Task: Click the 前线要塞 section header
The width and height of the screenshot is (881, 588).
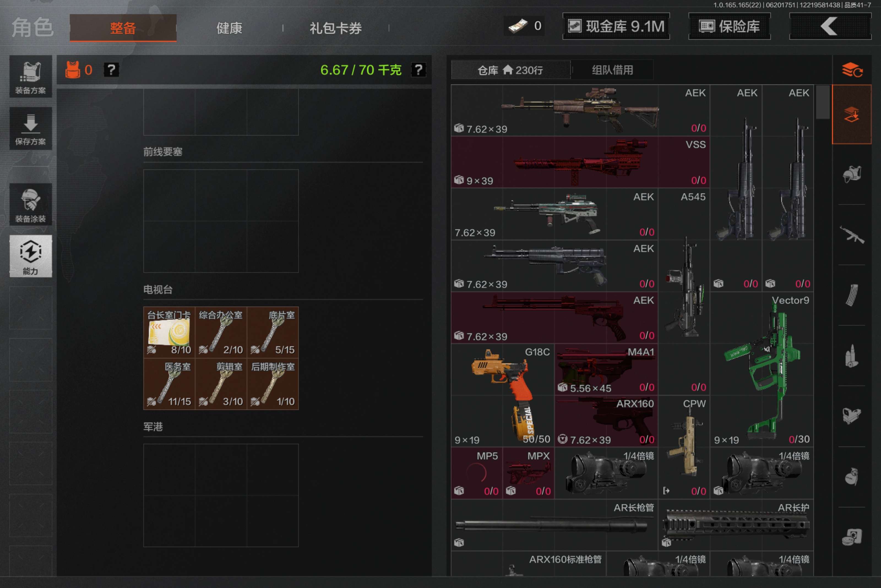Action: 163,152
